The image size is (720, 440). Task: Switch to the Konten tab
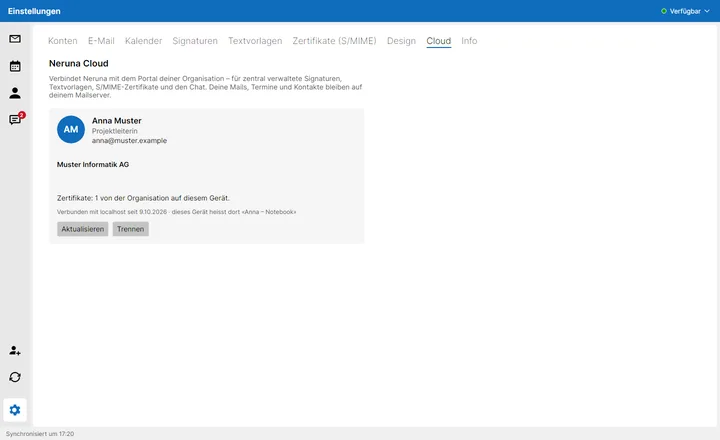[x=62, y=41]
